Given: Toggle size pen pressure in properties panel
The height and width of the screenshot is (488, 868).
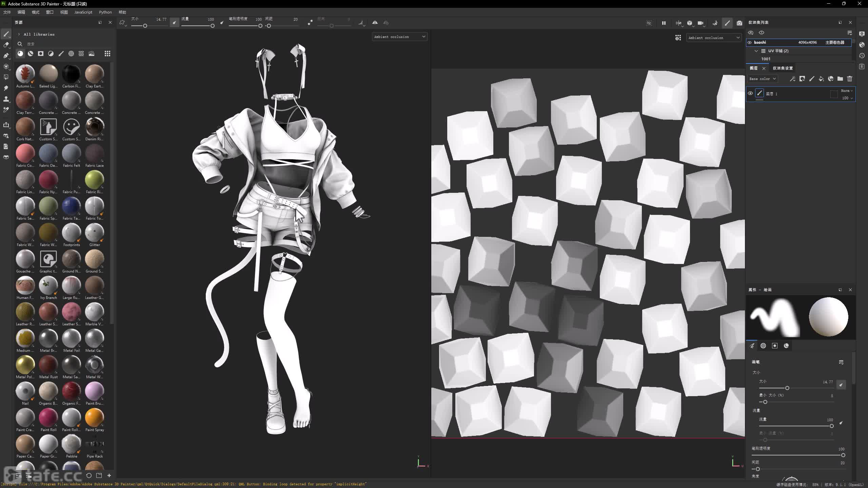Looking at the screenshot, I should coord(841,385).
